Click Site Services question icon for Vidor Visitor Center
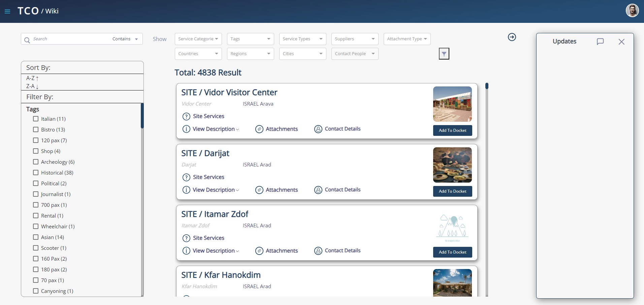This screenshot has width=644, height=305. 186,116
